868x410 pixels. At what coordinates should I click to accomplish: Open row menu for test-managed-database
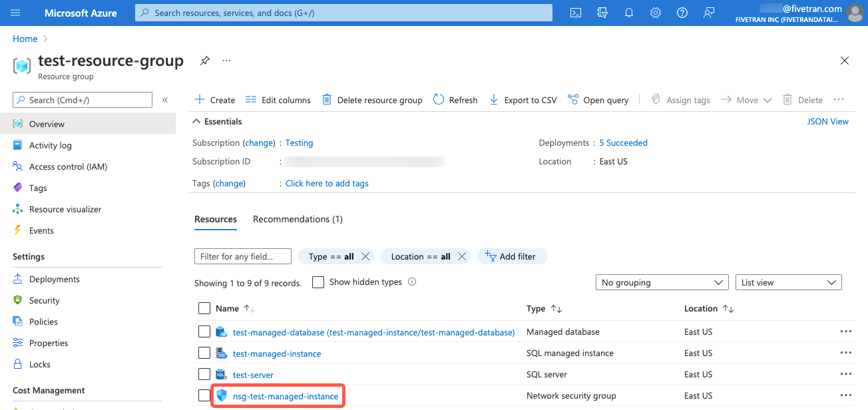coord(846,331)
